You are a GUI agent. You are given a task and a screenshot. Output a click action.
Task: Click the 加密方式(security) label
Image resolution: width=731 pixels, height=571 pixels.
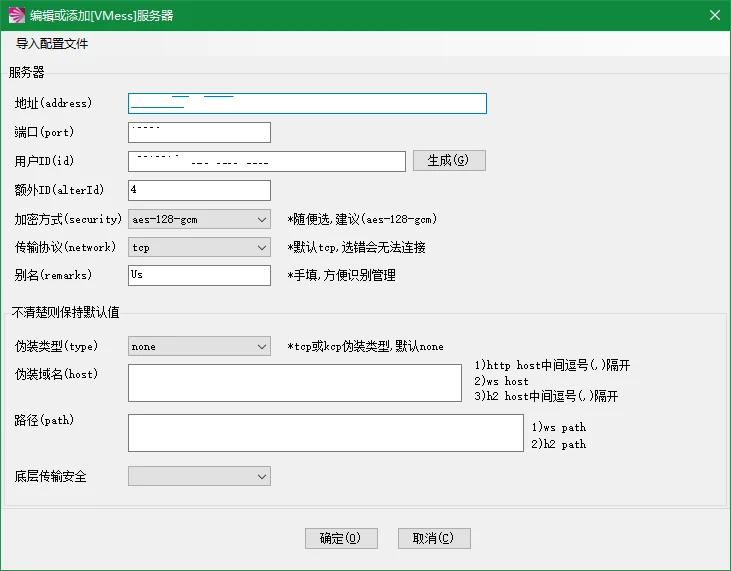tap(68, 219)
